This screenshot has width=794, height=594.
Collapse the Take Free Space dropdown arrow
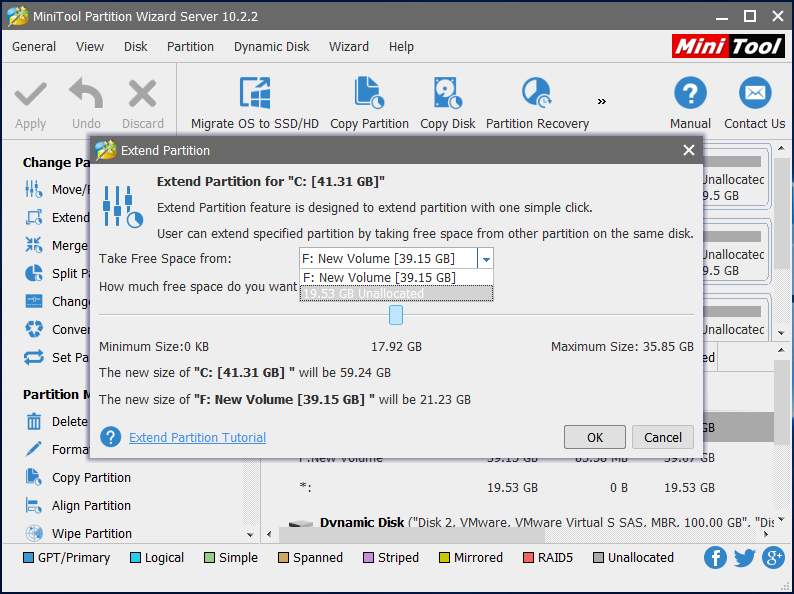pyautogui.click(x=486, y=259)
